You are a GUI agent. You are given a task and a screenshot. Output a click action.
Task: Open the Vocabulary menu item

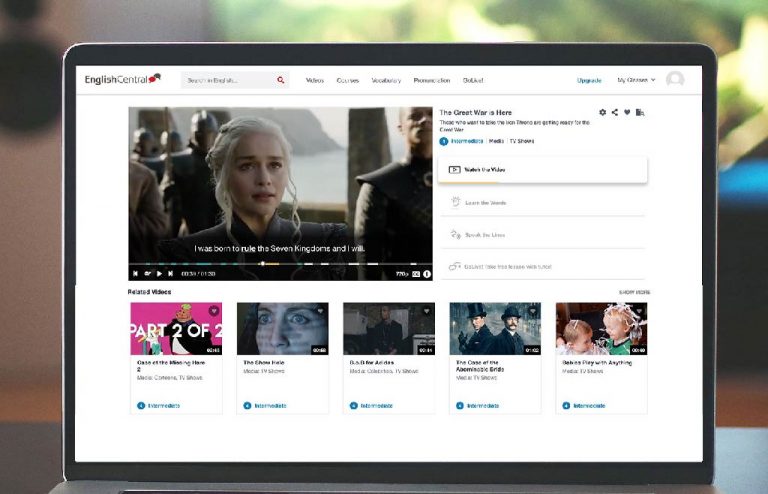(386, 80)
